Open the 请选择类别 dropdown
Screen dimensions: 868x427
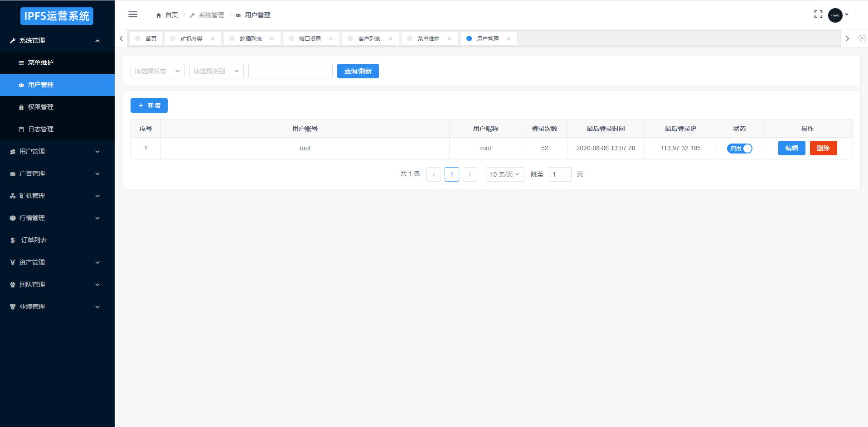[216, 71]
